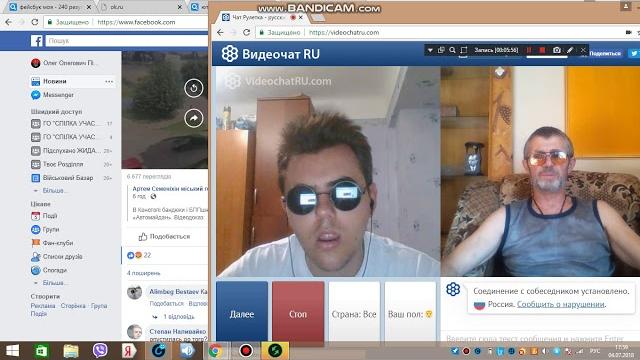The width and height of the screenshot is (640, 360).
Task: Click the red Стоп button
Action: pyautogui.click(x=298, y=313)
